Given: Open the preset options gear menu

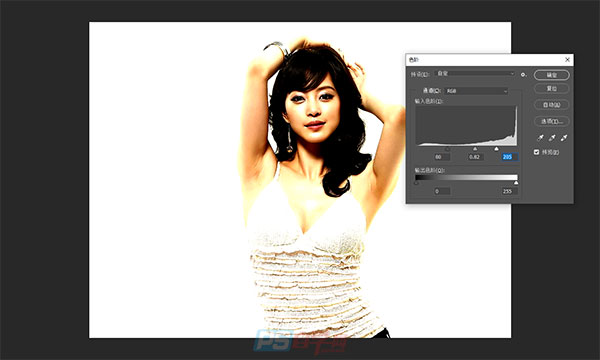Looking at the screenshot, I should (x=523, y=75).
